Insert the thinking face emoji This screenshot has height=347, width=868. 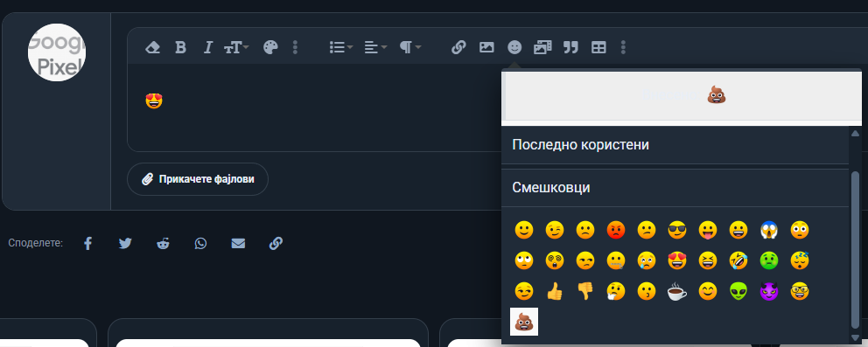616,291
